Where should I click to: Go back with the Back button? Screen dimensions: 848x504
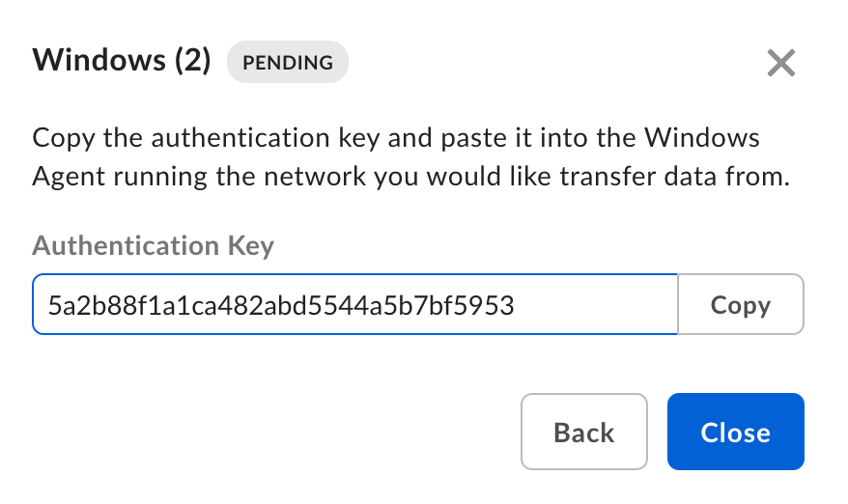point(583,432)
